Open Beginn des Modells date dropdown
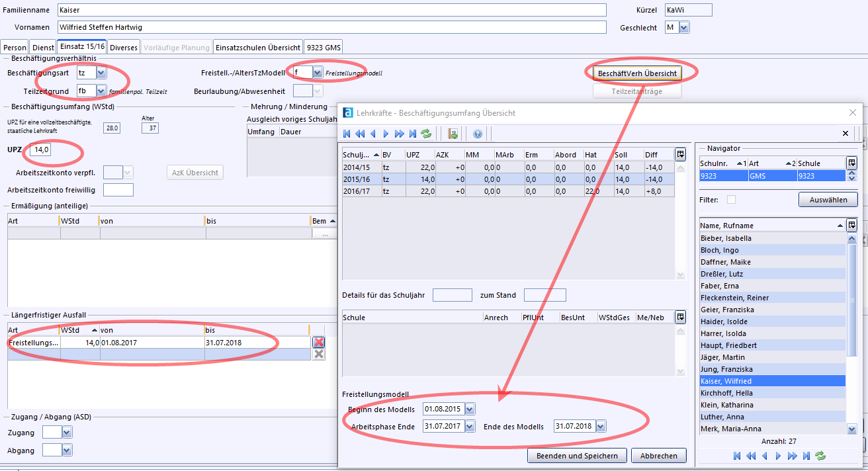The image size is (868, 471). [x=470, y=409]
